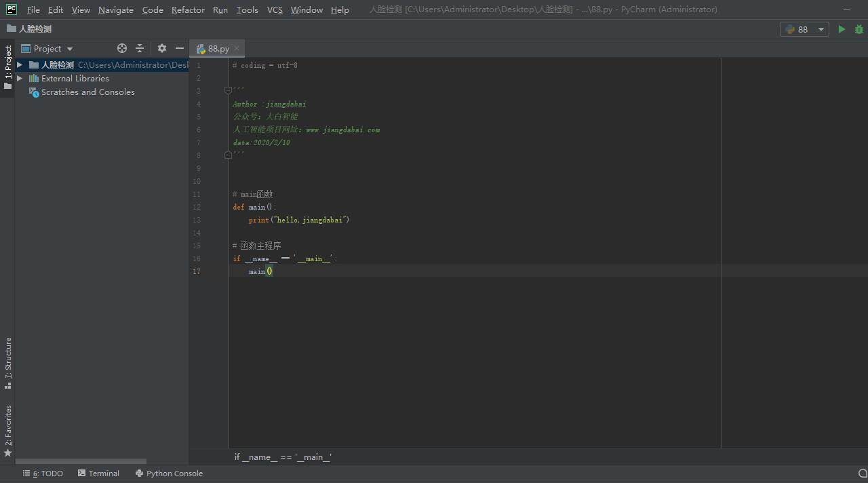This screenshot has height=483, width=868.
Task: Collapse the docstring fold marker on line 3
Action: pos(228,90)
